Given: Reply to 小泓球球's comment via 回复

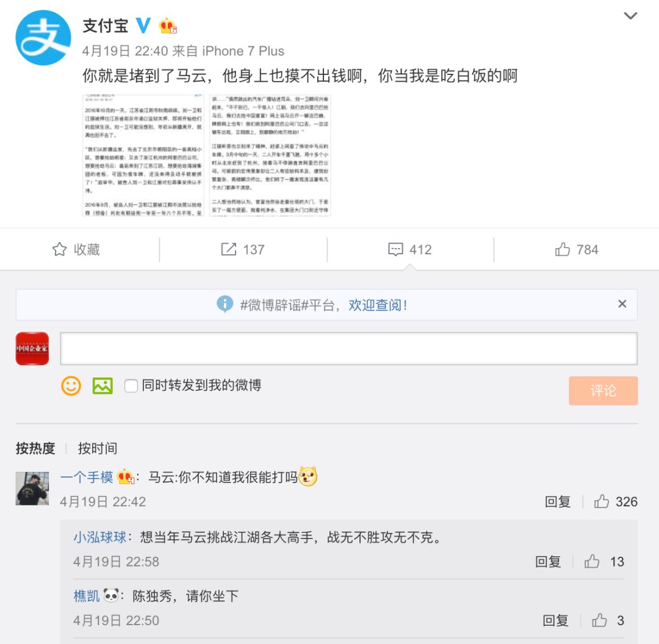Looking at the screenshot, I should [547, 562].
